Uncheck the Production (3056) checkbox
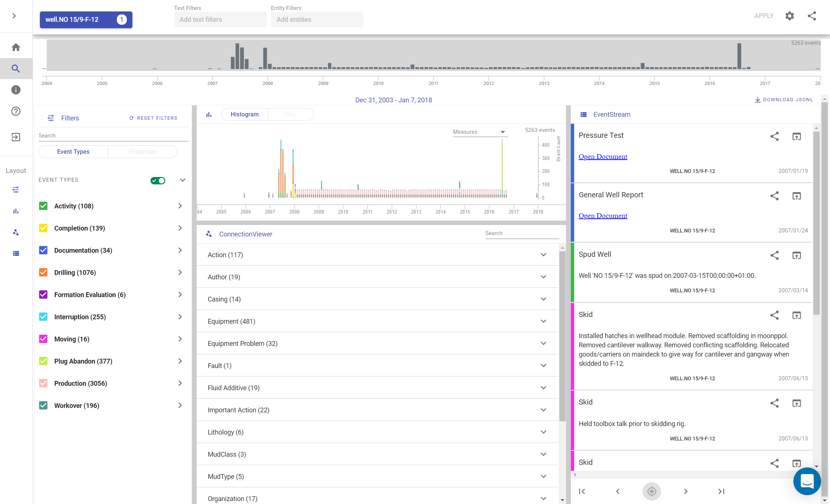The width and height of the screenshot is (830, 504). (x=43, y=383)
